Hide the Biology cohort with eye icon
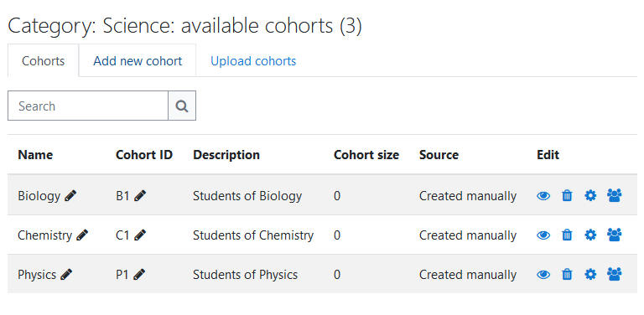This screenshot has height=315, width=644. coord(543,196)
